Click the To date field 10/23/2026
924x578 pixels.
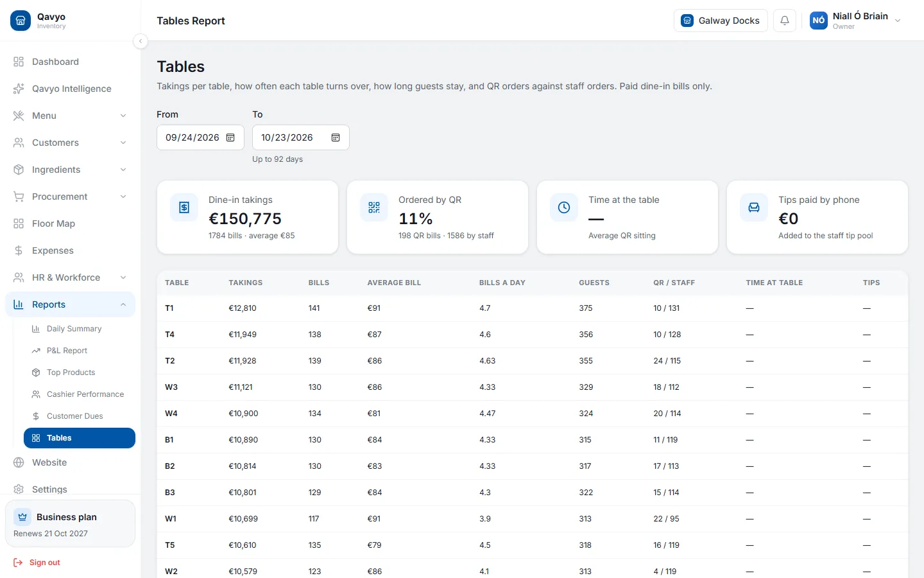click(x=300, y=137)
